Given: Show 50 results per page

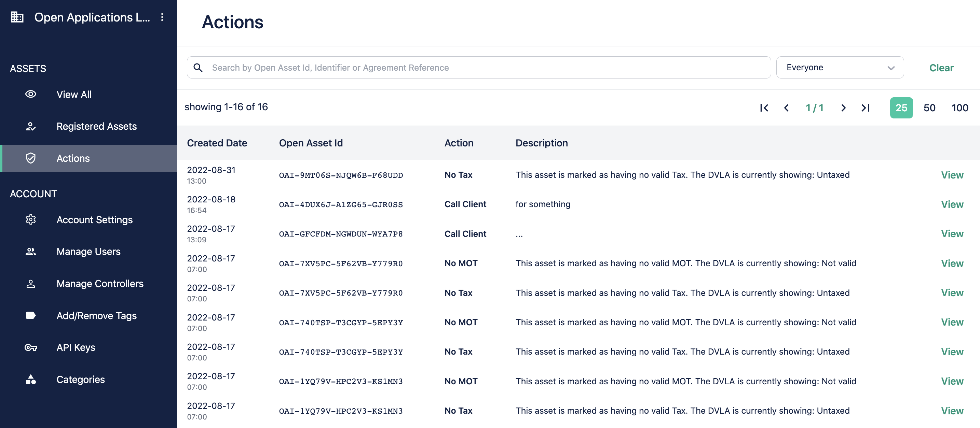Looking at the screenshot, I should [x=929, y=108].
